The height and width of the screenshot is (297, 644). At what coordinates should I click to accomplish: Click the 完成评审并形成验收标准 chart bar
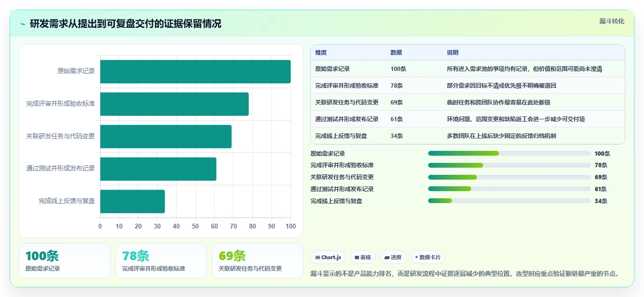[x=174, y=104]
